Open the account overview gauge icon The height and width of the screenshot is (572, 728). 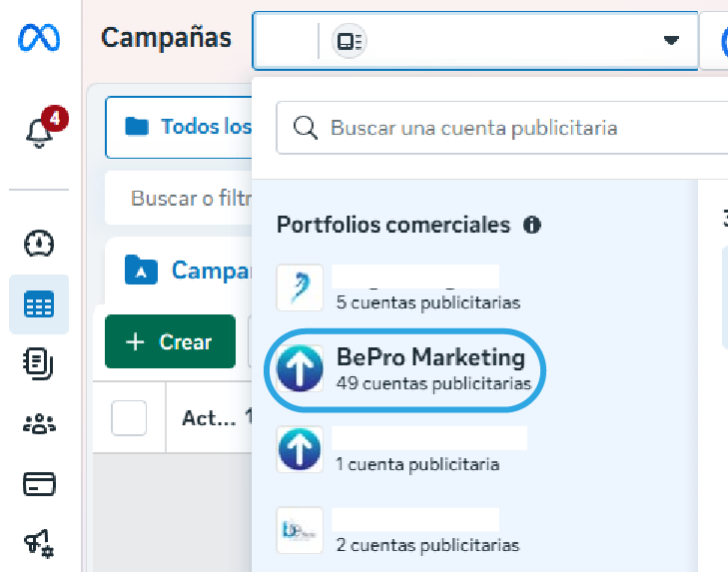(x=39, y=243)
